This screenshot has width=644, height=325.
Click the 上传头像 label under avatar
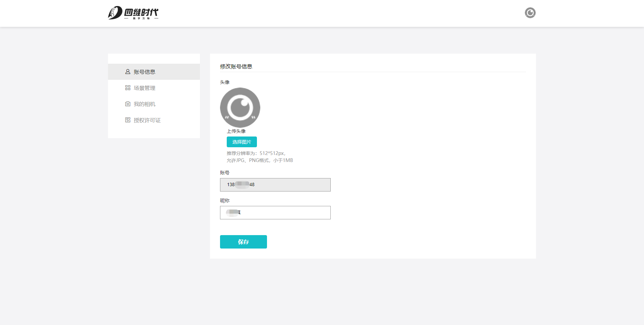[236, 131]
